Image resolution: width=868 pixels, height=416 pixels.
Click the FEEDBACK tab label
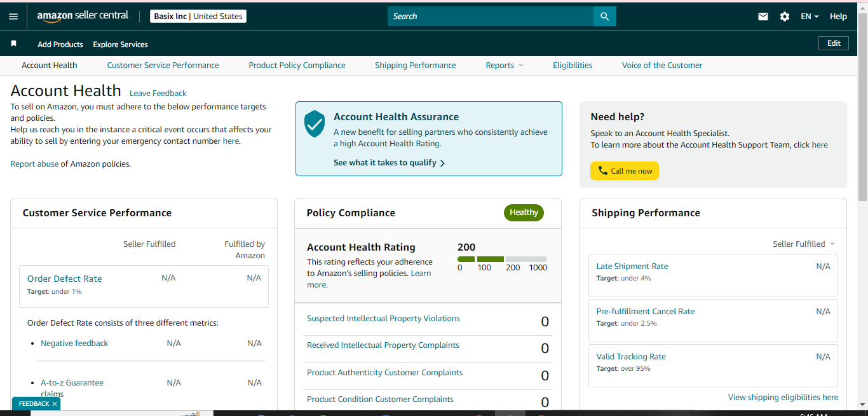[34, 404]
